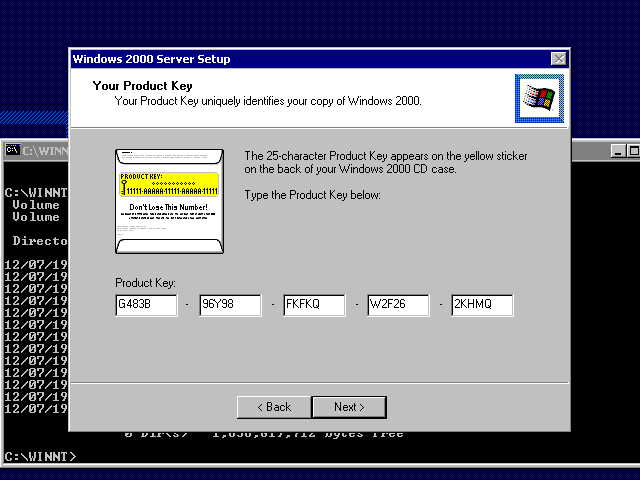Click the "Type the Product Key below:" instruction
The height and width of the screenshot is (480, 640).
(312, 194)
